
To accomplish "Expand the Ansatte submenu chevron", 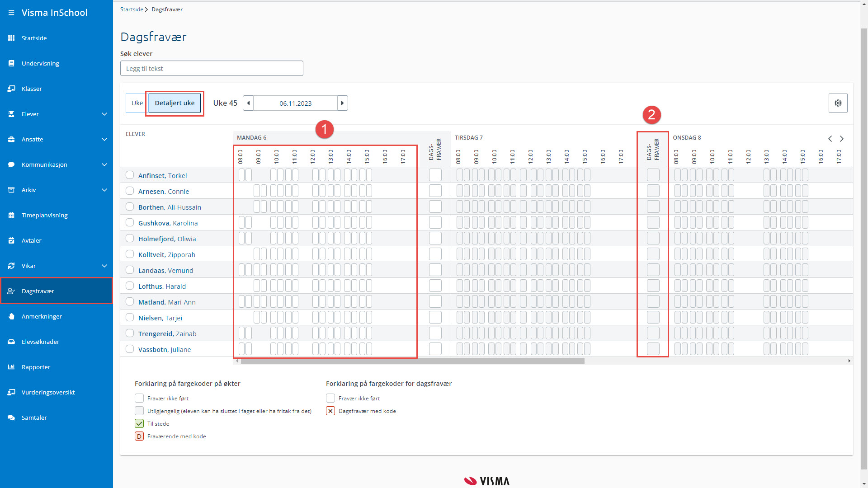I will pos(104,139).
